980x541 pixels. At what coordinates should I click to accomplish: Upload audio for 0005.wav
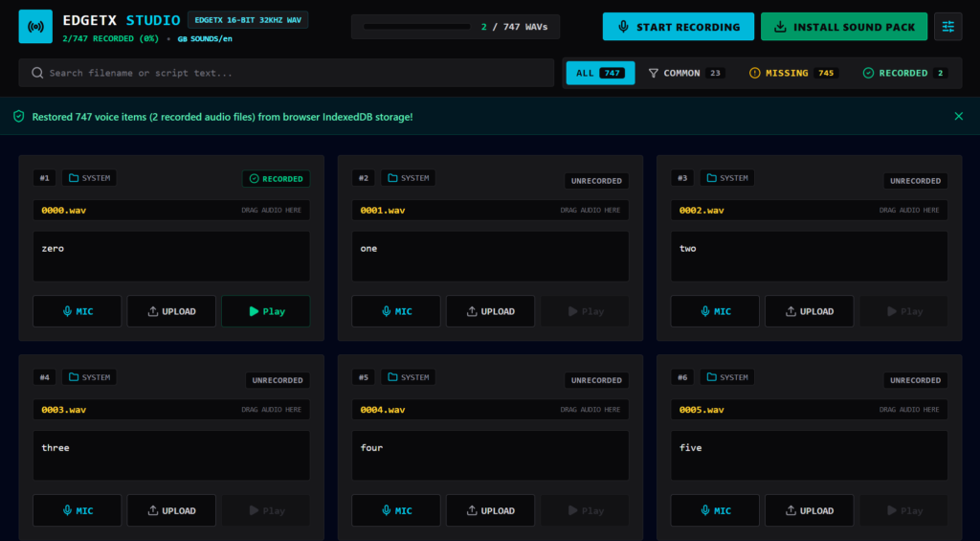tap(810, 510)
